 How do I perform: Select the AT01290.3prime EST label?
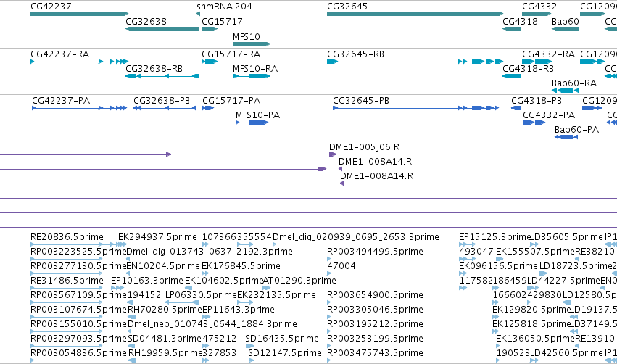299,281
